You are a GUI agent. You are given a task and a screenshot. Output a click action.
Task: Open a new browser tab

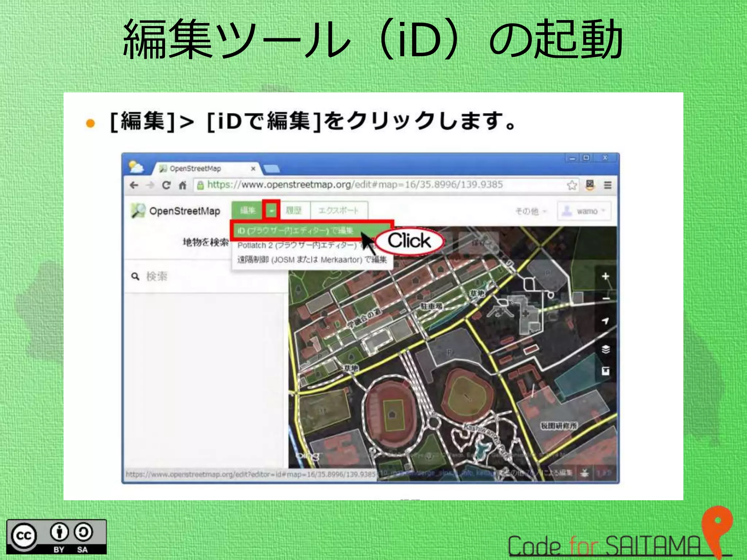tap(271, 168)
